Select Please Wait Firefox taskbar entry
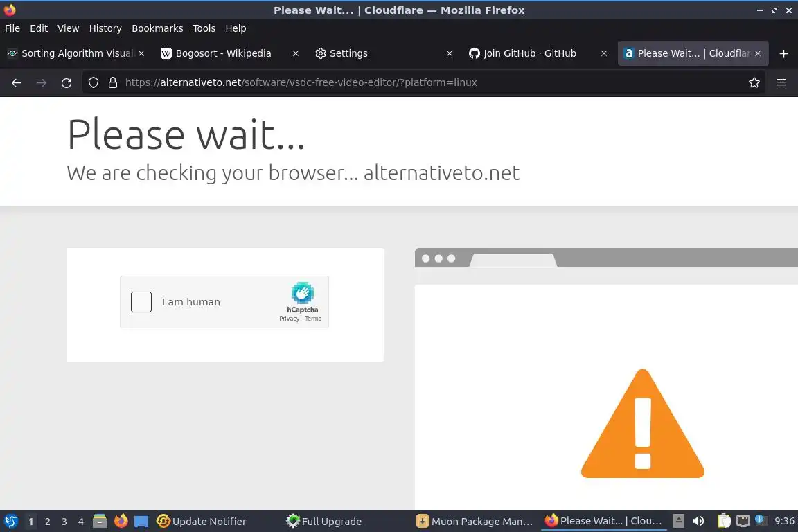 (604, 522)
